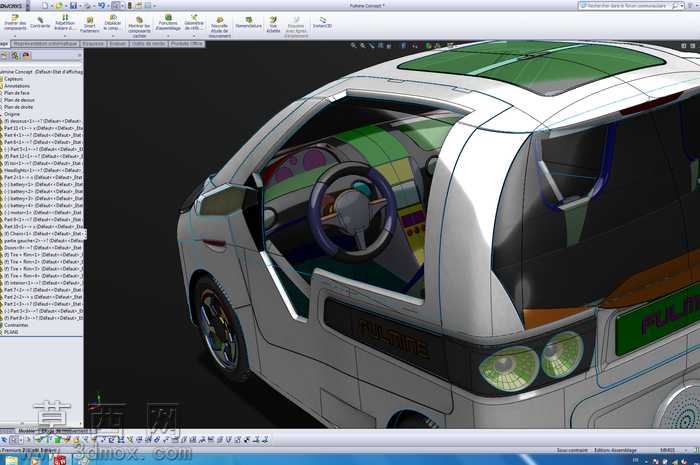Toggle the Instant3D tool
The height and width of the screenshot is (465, 700).
coord(322,23)
